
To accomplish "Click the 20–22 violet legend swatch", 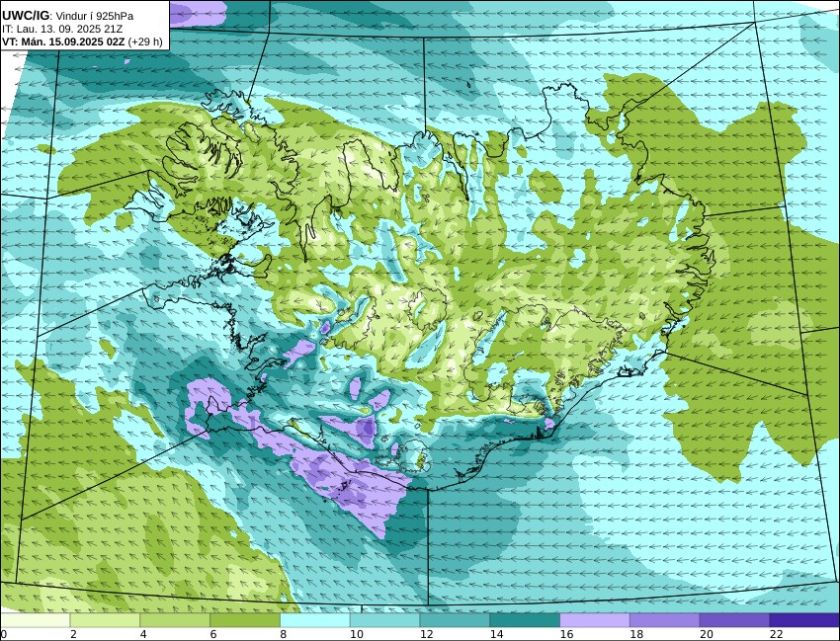I will [x=734, y=620].
